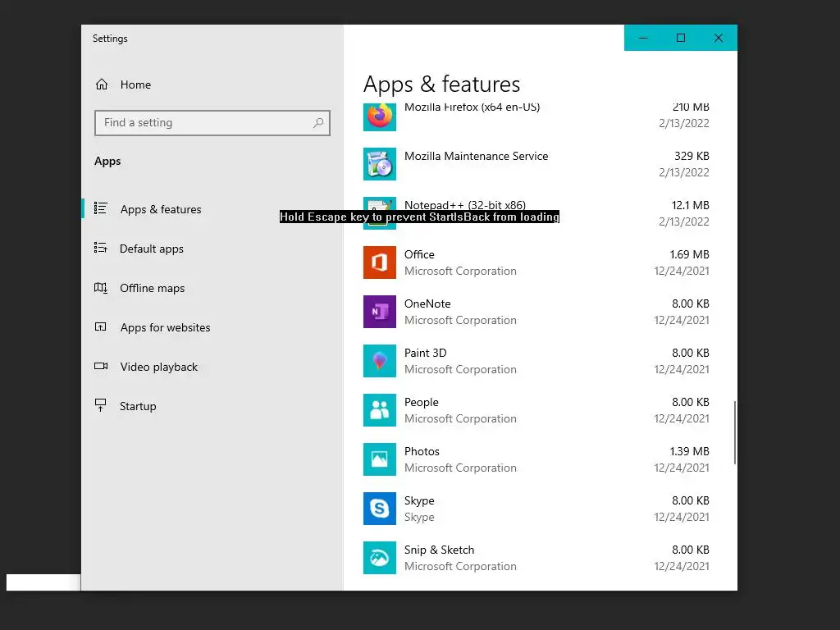
Task: Click the 329 KB size value
Action: (x=691, y=156)
